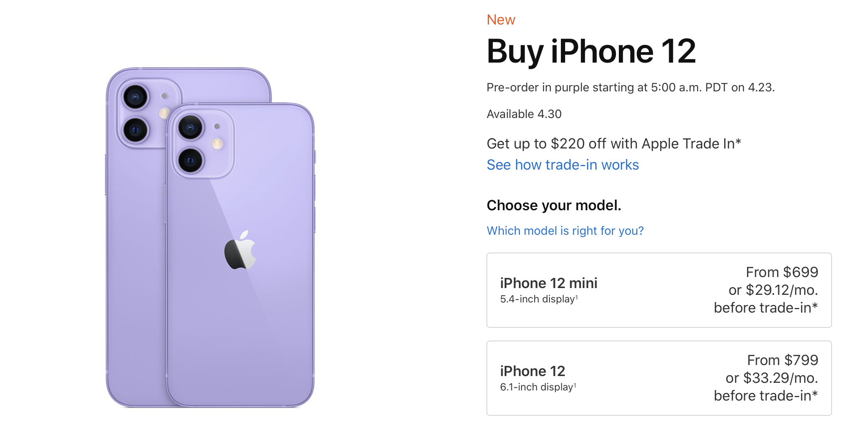Click the rear iPhone's upper camera lens
The width and height of the screenshot is (868, 423).
[135, 97]
